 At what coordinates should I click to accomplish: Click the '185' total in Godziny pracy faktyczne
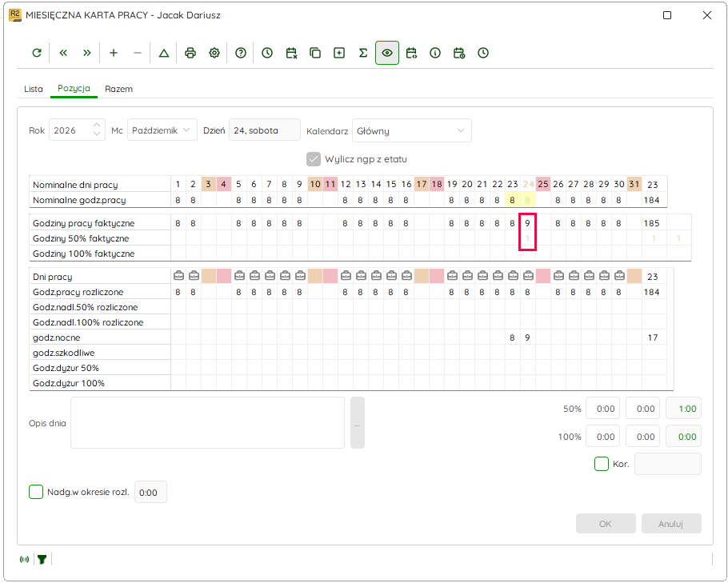(x=651, y=223)
